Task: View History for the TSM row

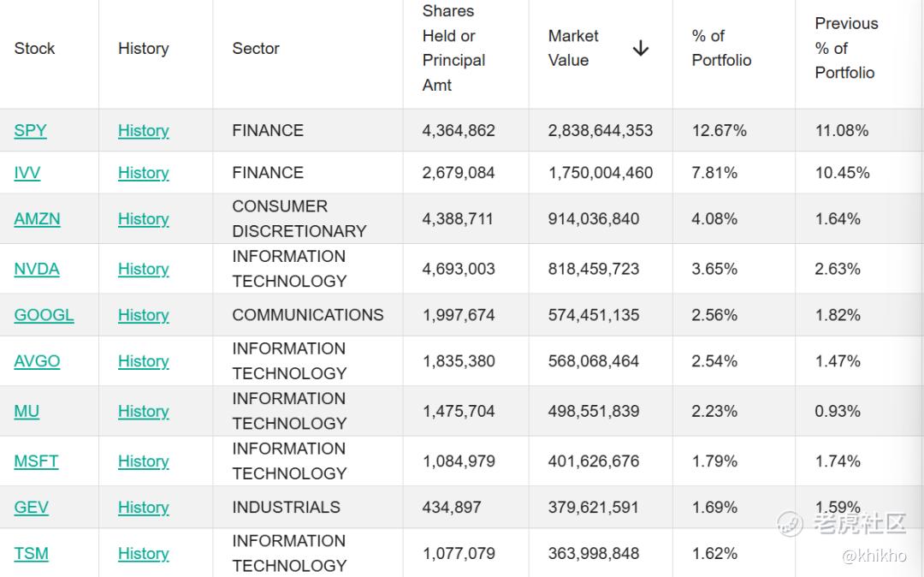Action: [x=143, y=553]
